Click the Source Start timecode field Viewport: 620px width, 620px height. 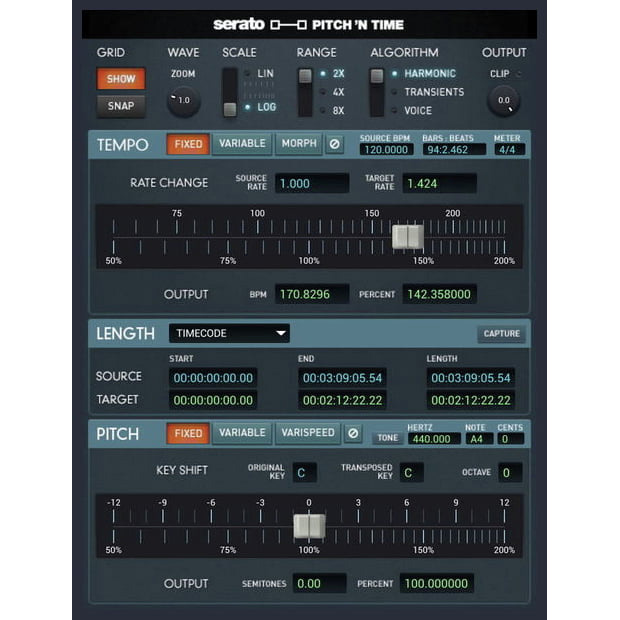213,378
